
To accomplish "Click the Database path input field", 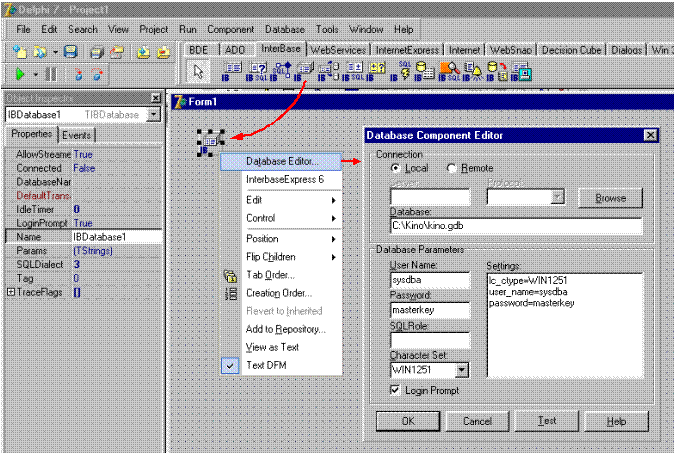I will [516, 226].
